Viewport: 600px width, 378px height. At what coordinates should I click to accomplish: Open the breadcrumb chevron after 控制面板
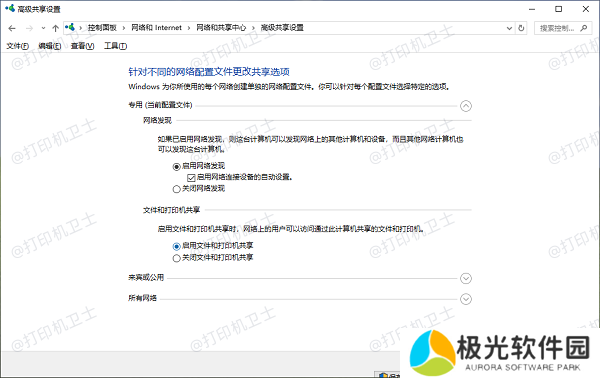[x=124, y=28]
